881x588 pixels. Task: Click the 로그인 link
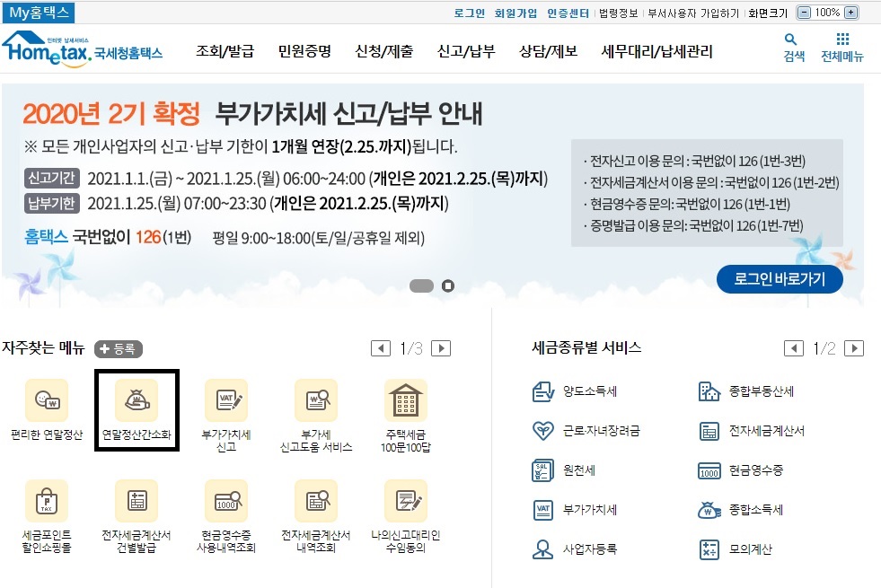[x=469, y=13]
